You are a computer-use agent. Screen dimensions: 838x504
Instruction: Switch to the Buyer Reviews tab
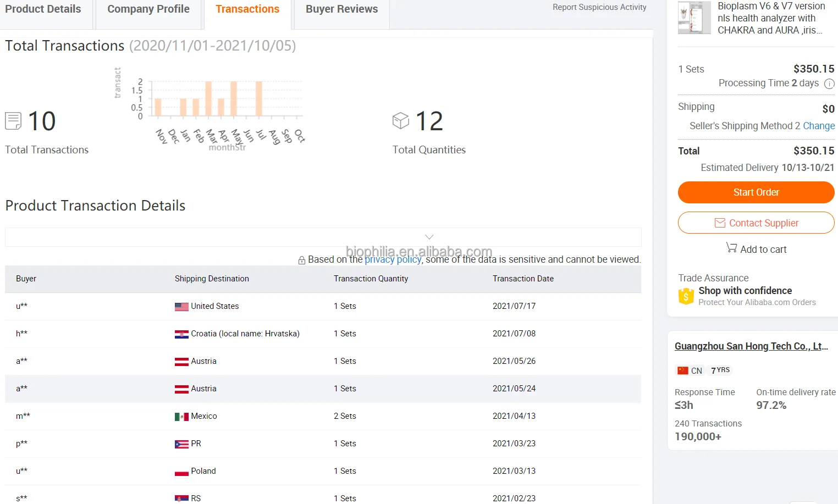click(341, 9)
